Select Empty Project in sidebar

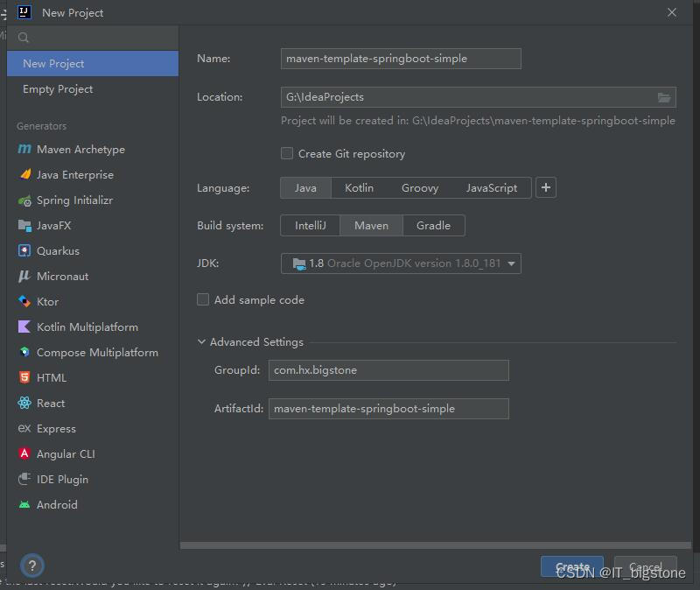point(93,89)
